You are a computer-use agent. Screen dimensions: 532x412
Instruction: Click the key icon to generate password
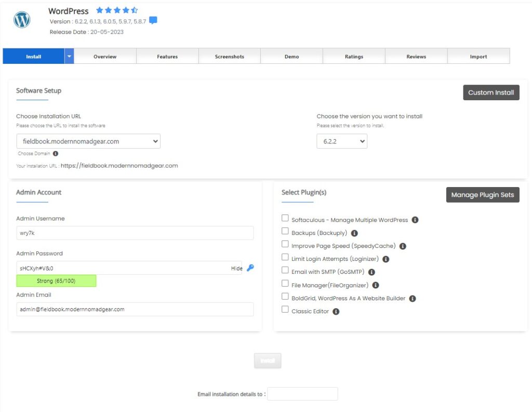250,268
